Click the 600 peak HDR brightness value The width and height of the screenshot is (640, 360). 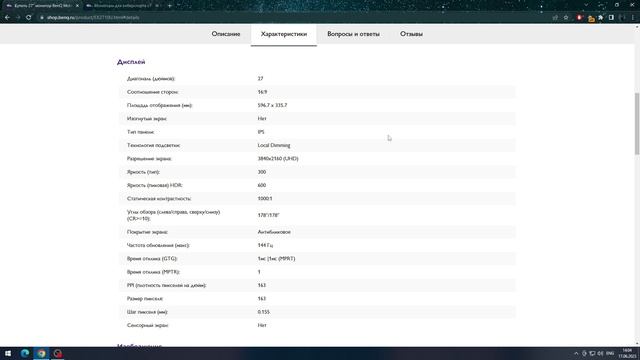(262, 185)
